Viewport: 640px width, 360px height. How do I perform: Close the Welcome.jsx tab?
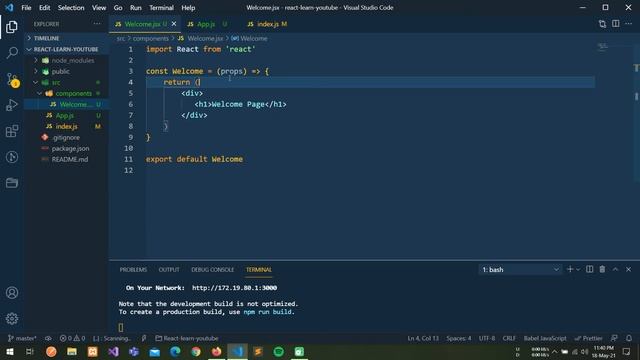pos(174,24)
